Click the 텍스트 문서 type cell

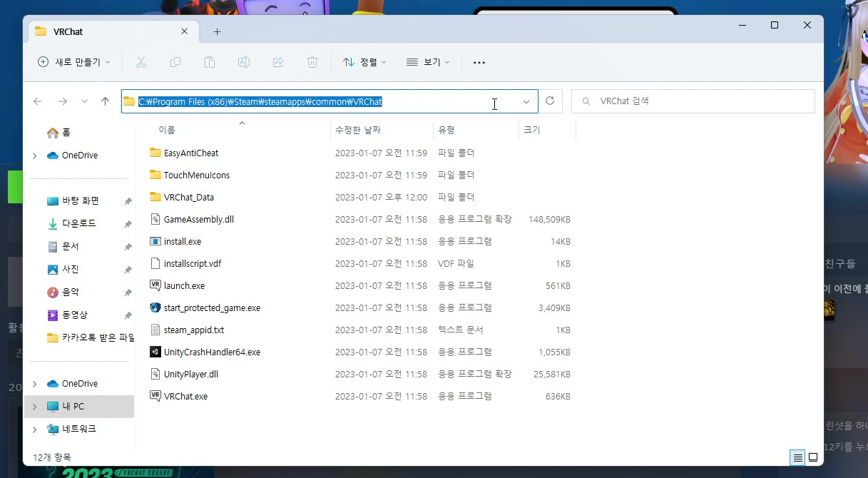coord(461,330)
